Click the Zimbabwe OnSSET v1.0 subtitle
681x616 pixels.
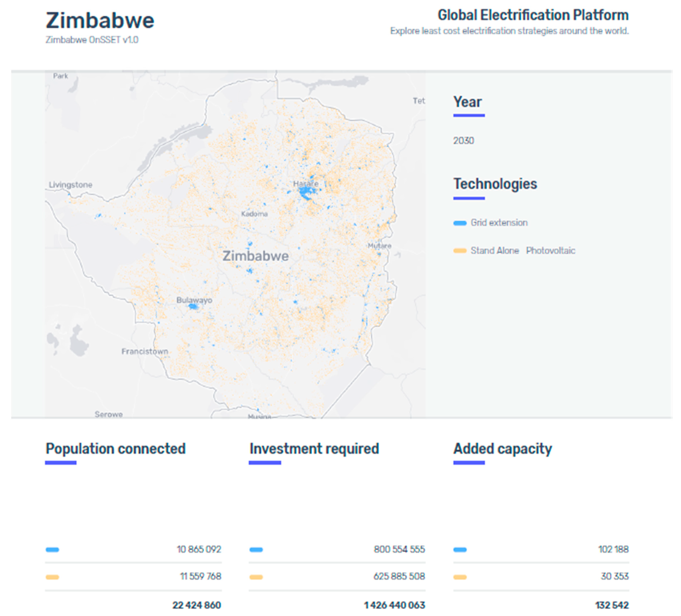92,40
